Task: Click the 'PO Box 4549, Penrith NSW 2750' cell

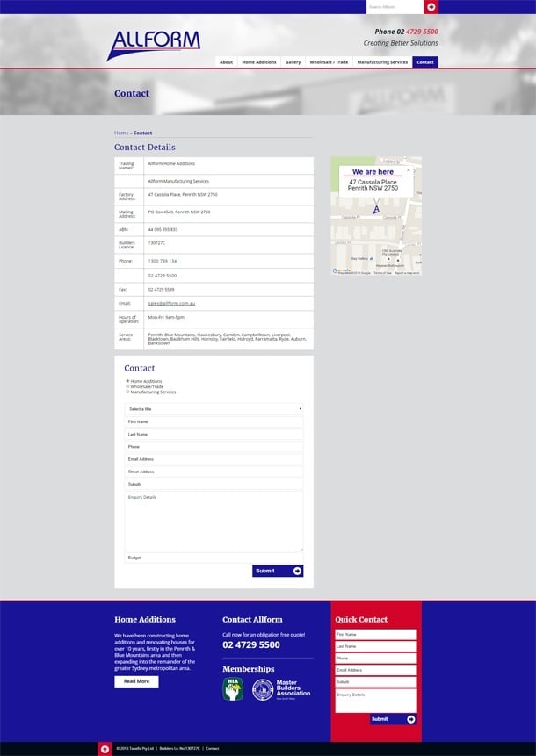Action: click(228, 214)
